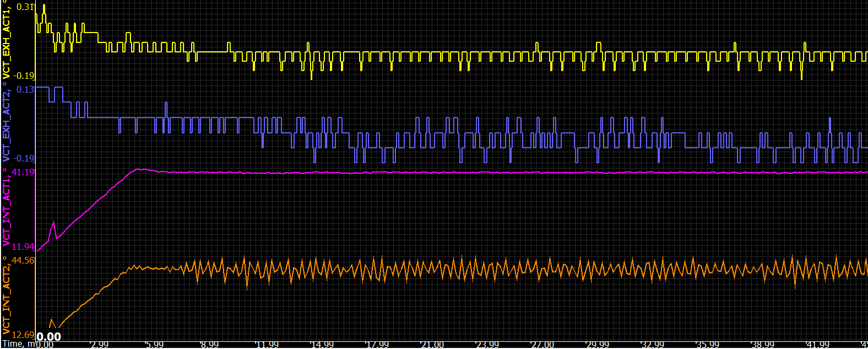Click the 29.99 time axis tick label

tap(597, 345)
